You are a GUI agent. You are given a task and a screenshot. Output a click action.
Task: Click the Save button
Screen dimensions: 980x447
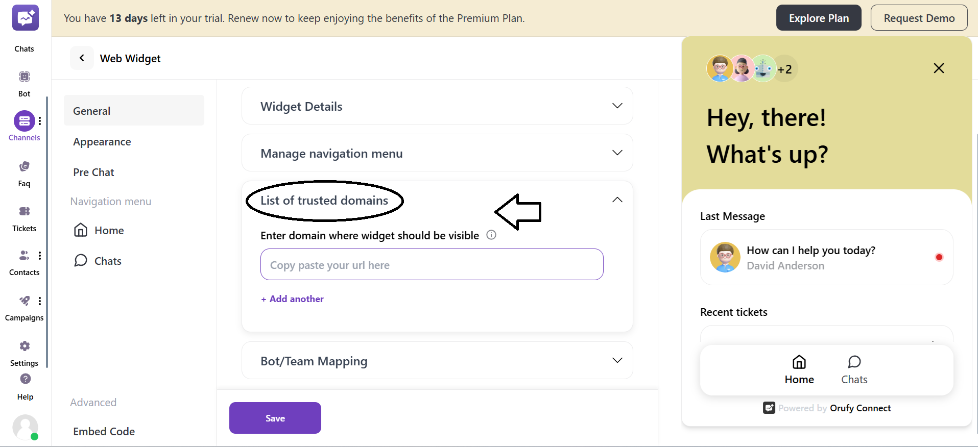275,418
